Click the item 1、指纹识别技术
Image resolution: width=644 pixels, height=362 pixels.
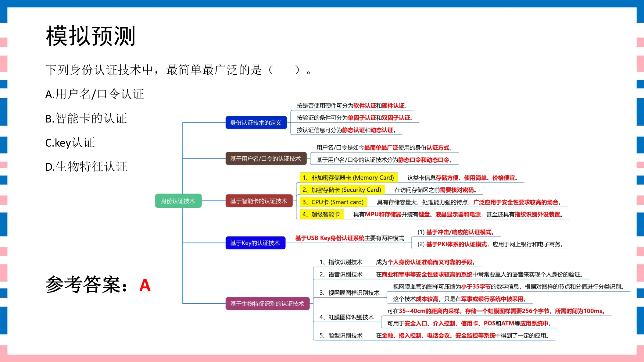coord(341,262)
